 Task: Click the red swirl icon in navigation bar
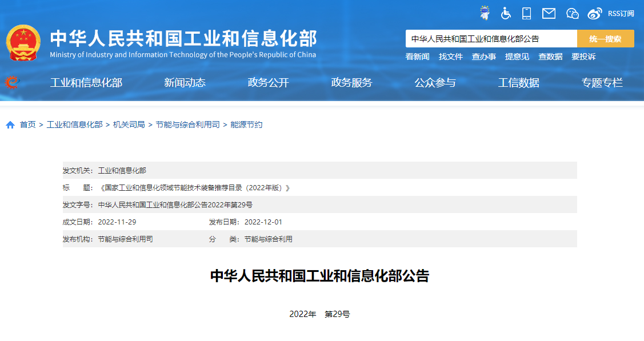[x=11, y=83]
